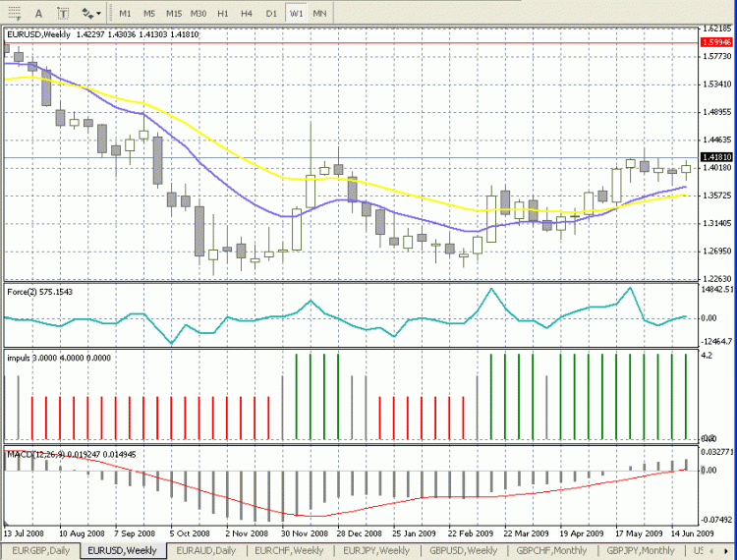This screenshot has width=737, height=560.
Task: Select the M15 timeframe button
Action: point(174,14)
